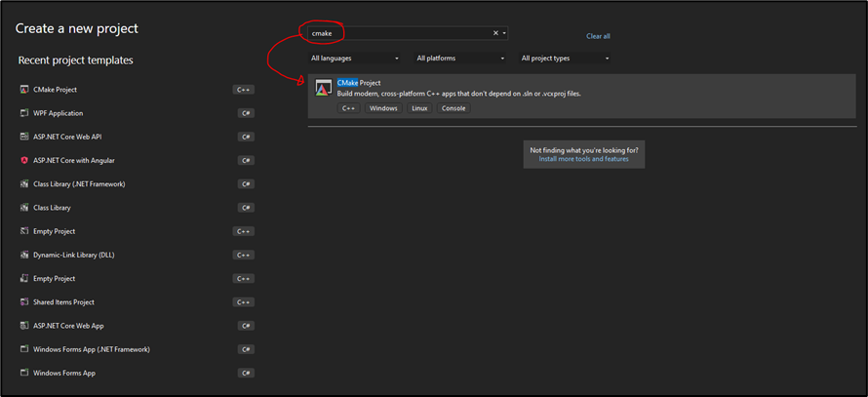Click the C# label beside ASP.NET Core Web App
This screenshot has height=397, width=868.
(x=246, y=326)
